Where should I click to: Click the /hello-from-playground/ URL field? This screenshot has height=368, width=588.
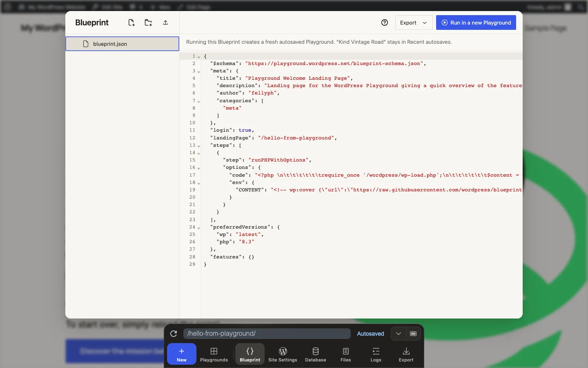(267, 334)
